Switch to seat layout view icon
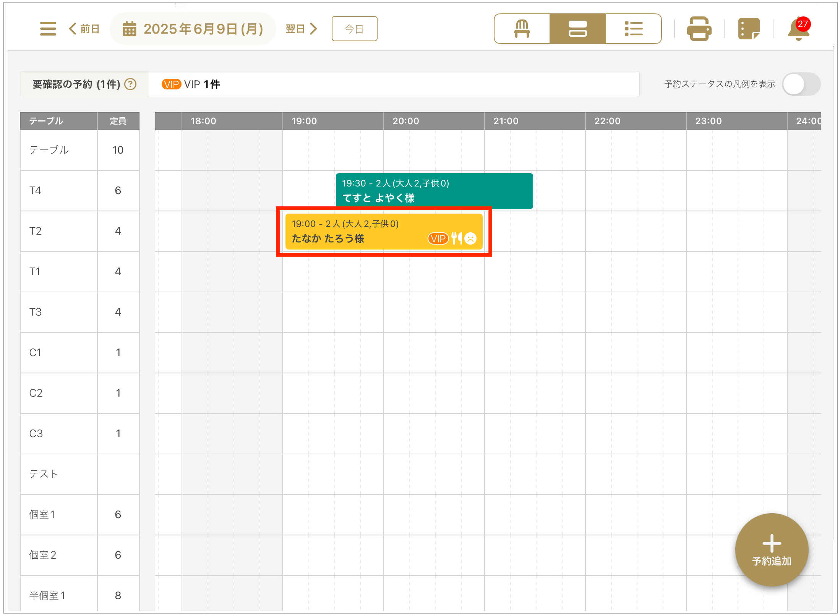Image resolution: width=840 pixels, height=616 pixels. pos(522,29)
